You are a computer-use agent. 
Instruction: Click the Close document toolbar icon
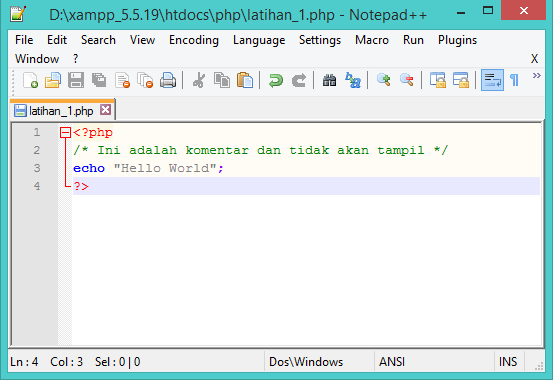click(x=122, y=80)
